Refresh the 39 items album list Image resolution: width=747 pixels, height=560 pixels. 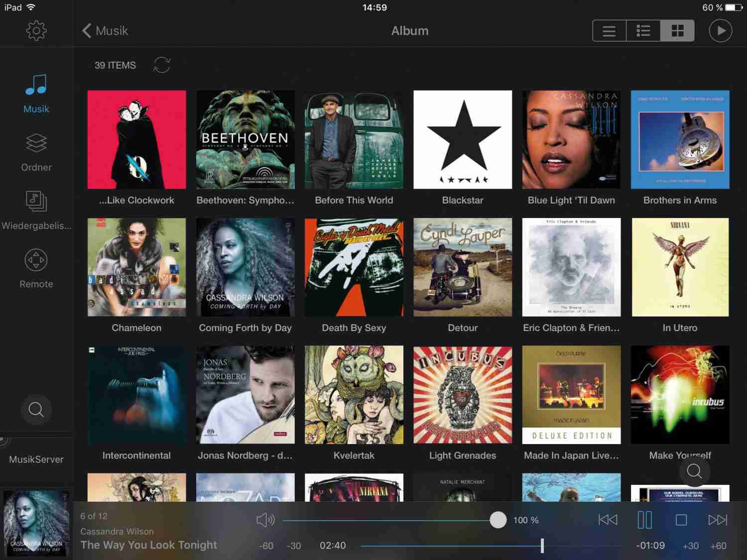tap(162, 65)
